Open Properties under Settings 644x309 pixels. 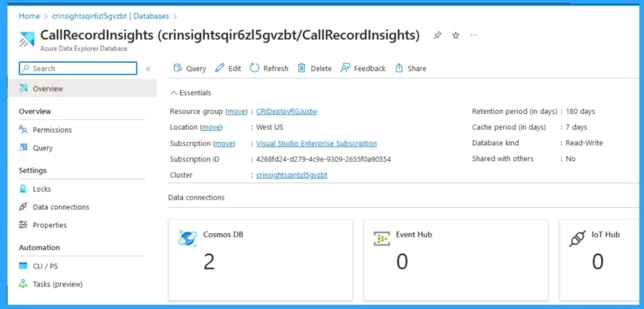[50, 225]
